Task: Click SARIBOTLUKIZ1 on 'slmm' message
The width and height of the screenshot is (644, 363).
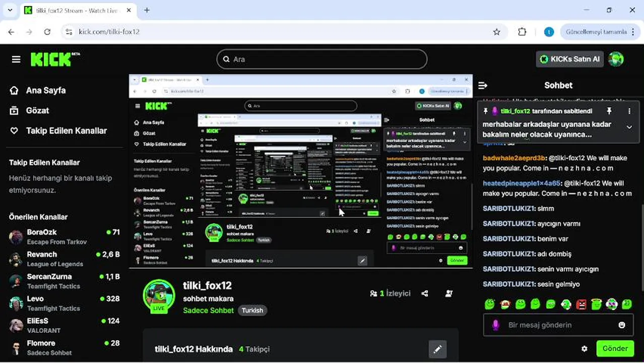Action: pyautogui.click(x=509, y=208)
